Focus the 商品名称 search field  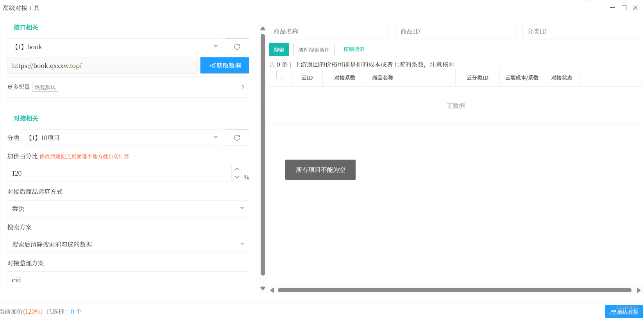[329, 31]
